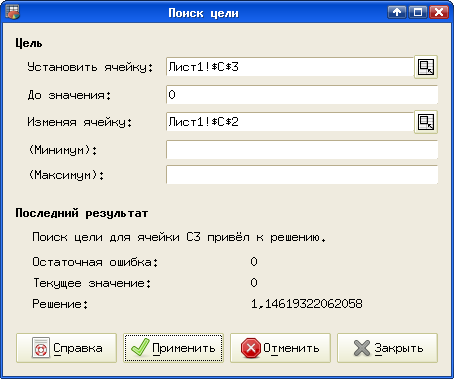Click the Отменить button
454x379 pixels.
pos(280,348)
